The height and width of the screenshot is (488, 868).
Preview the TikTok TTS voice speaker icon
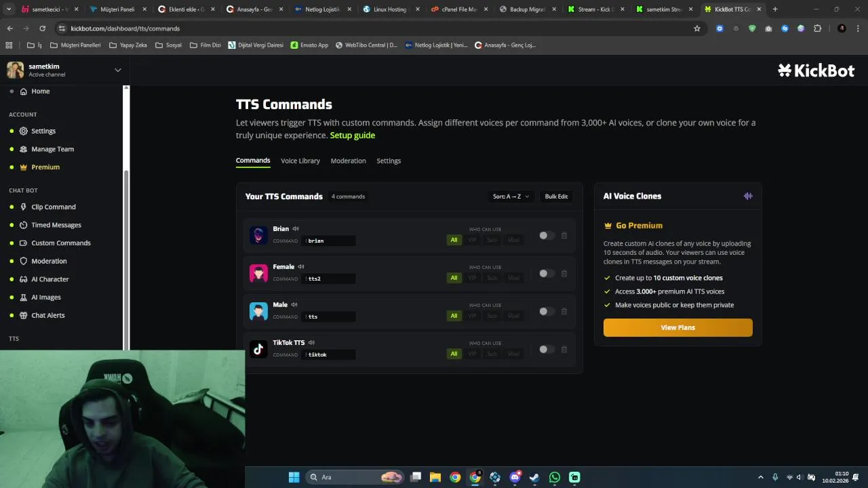click(311, 343)
